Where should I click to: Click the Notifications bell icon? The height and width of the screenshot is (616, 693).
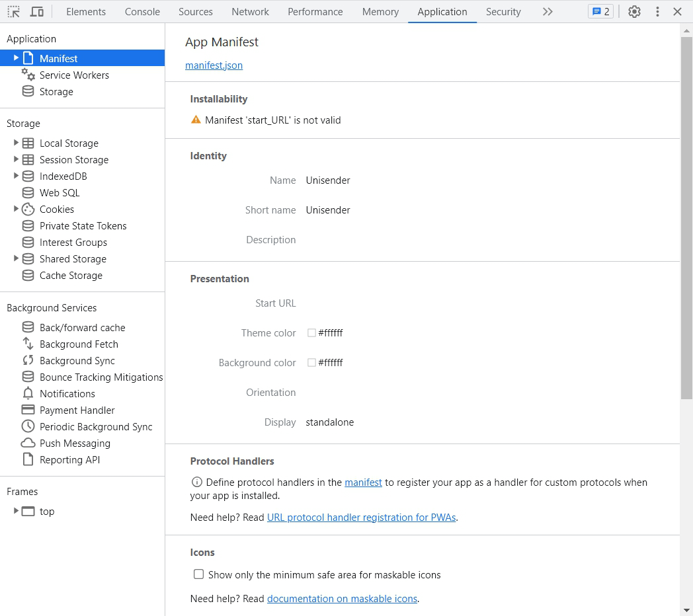click(28, 393)
